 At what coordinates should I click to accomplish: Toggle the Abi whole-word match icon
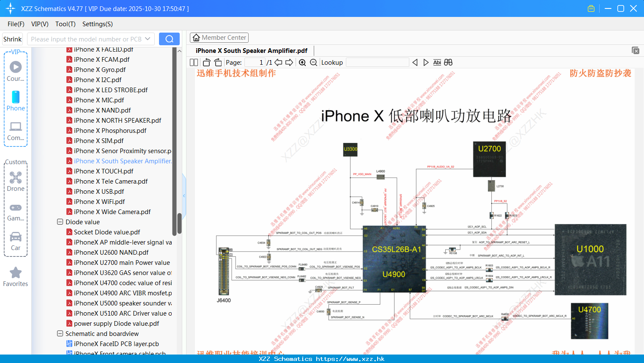point(437,63)
